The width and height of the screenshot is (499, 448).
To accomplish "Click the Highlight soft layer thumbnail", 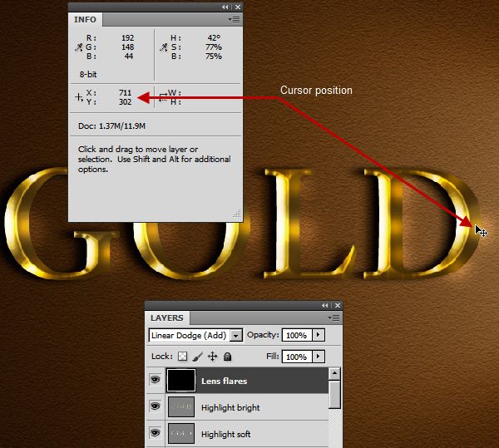I will 180,433.
